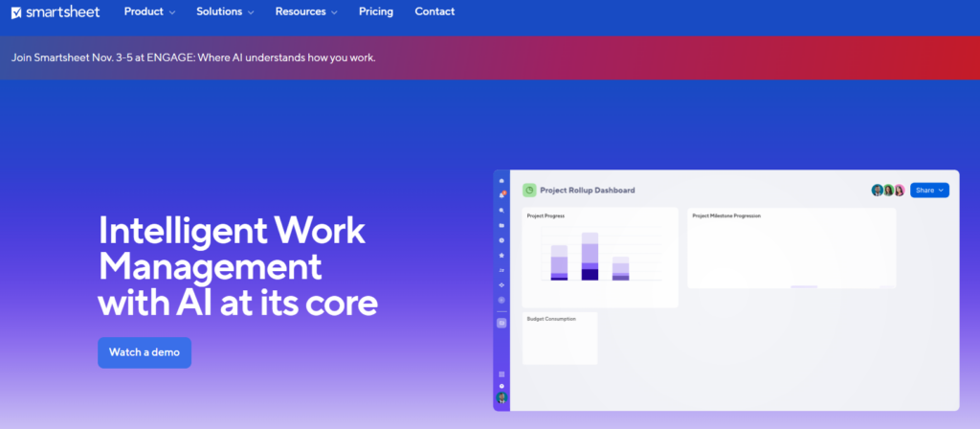Click the green pie-chart icon beside dashboard title
The height and width of the screenshot is (429, 980).
coord(529,191)
